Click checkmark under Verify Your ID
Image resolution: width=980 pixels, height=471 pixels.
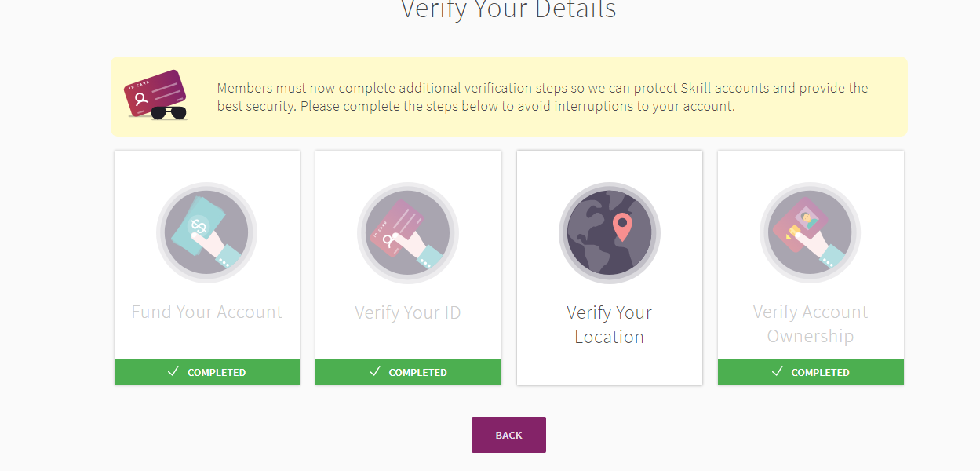pyautogui.click(x=374, y=372)
